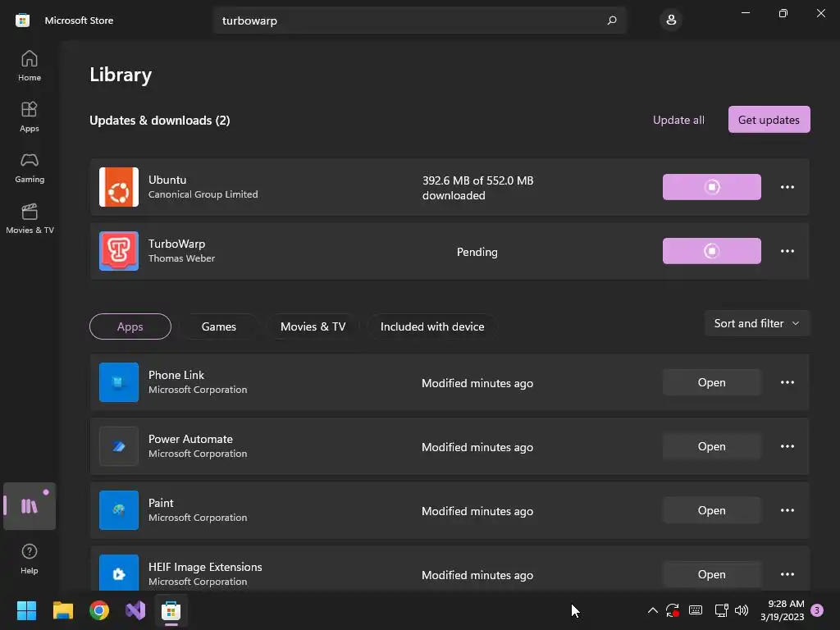Click the sync status tray icon
Image resolution: width=840 pixels, height=630 pixels.
pos(673,610)
